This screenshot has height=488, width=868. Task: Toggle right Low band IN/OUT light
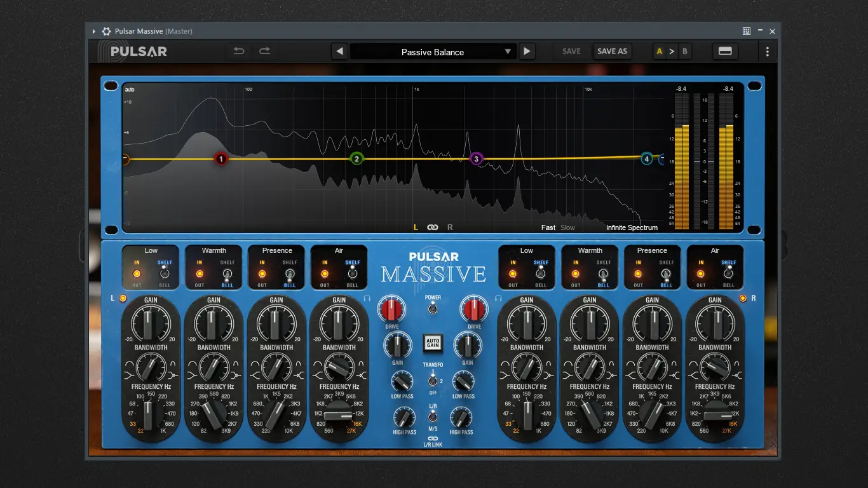(x=513, y=274)
